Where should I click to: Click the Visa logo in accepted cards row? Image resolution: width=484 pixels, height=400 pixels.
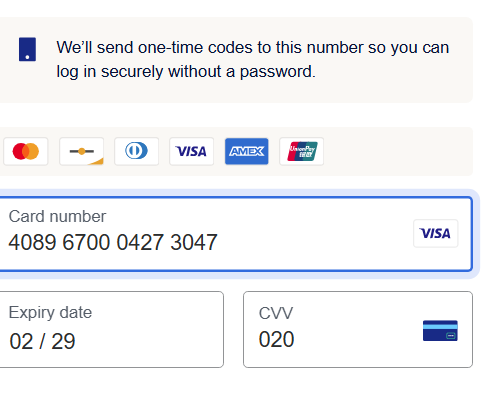point(191,151)
